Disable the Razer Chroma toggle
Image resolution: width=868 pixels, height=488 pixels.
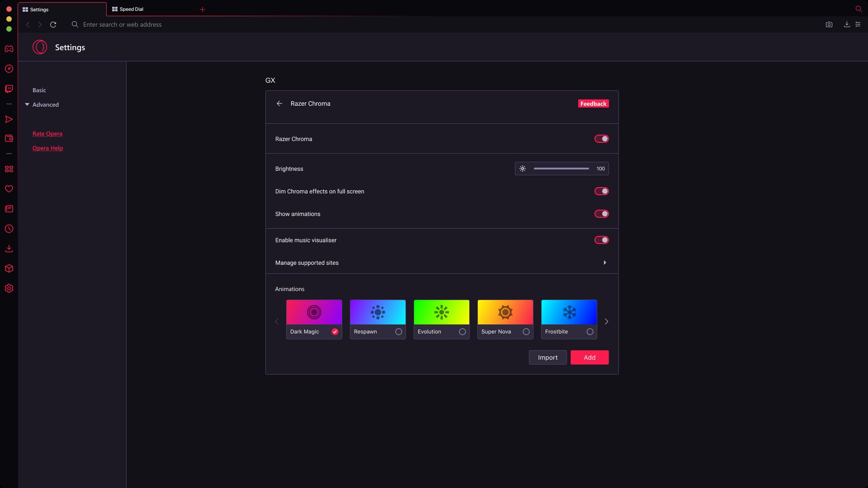pos(601,139)
